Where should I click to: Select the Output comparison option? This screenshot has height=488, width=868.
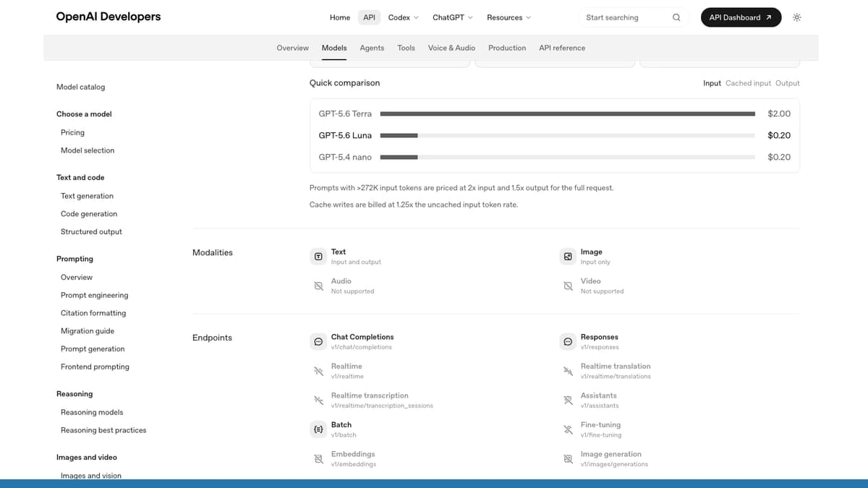point(788,83)
